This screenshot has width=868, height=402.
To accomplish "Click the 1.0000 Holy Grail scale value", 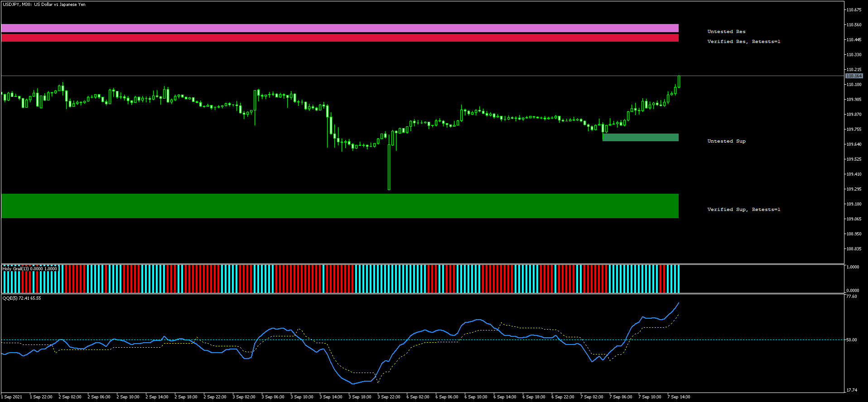I will pyautogui.click(x=853, y=267).
